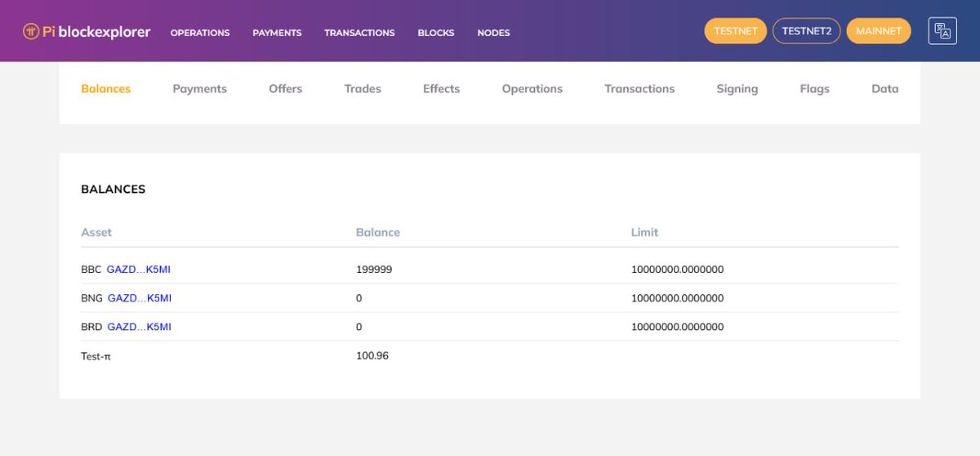The image size is (980, 456).
Task: Switch to the TESTNET network
Action: point(736,31)
